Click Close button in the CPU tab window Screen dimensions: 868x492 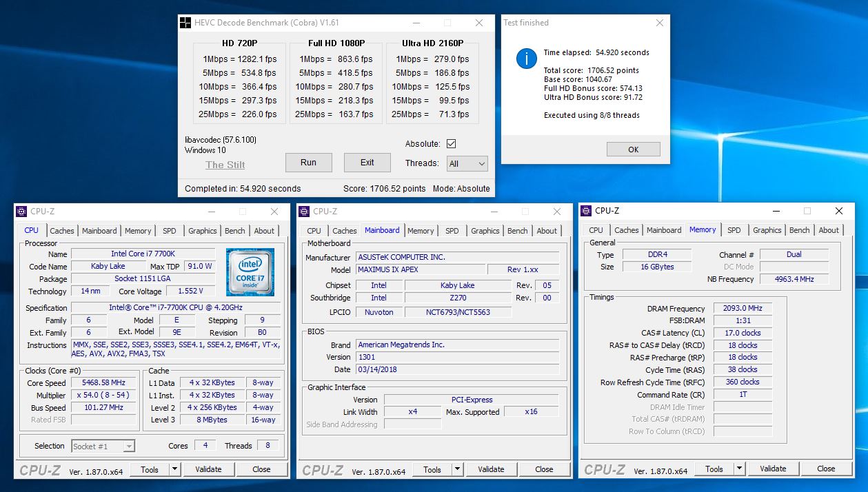[261, 469]
